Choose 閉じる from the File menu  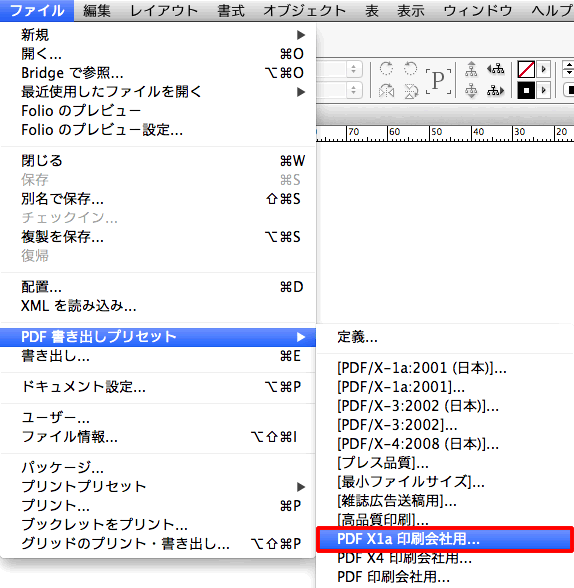158,161
